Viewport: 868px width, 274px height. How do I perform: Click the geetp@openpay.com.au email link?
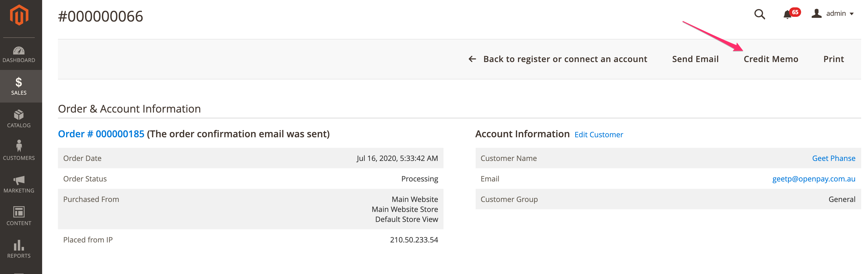[813, 179]
